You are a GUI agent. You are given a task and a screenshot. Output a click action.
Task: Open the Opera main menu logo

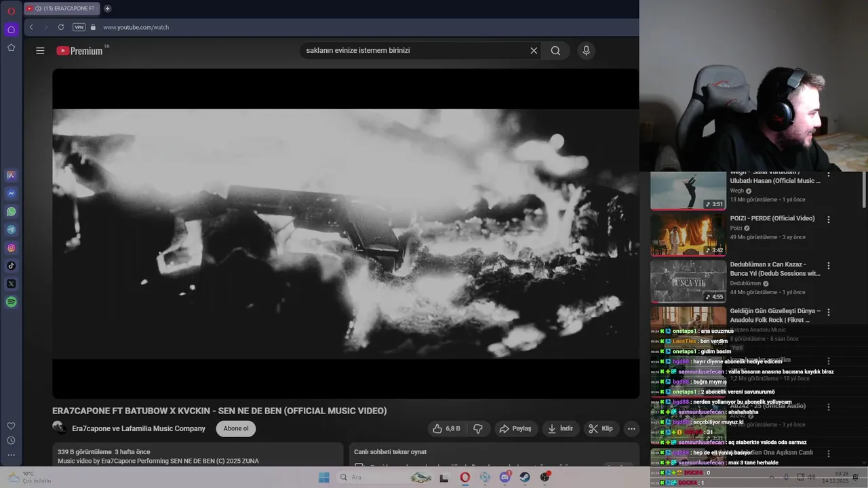(11, 11)
